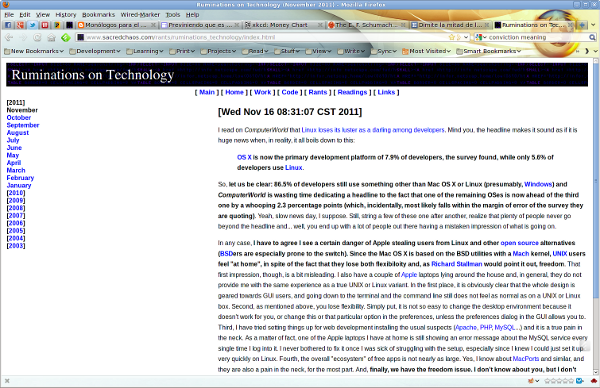Go to the September archive
Screen dimensions: 600x388
[x=23, y=125]
